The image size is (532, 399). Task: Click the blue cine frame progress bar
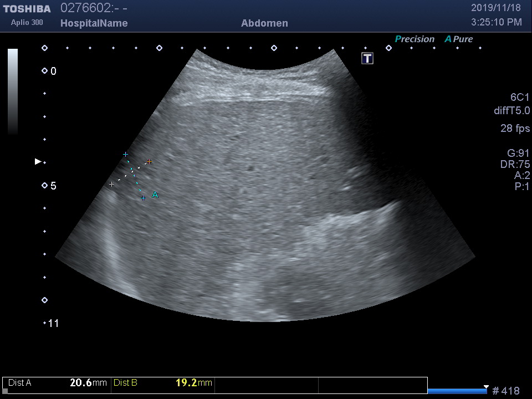coord(457,391)
